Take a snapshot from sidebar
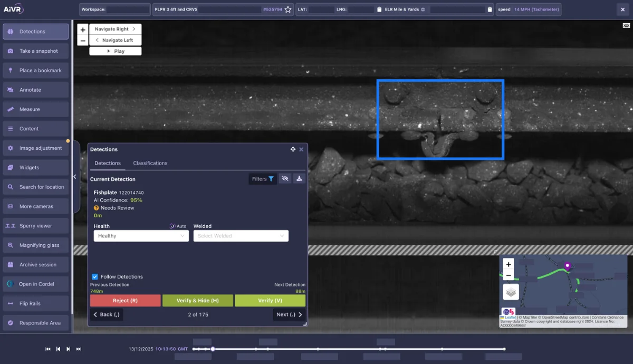This screenshot has width=633, height=364. tap(36, 51)
